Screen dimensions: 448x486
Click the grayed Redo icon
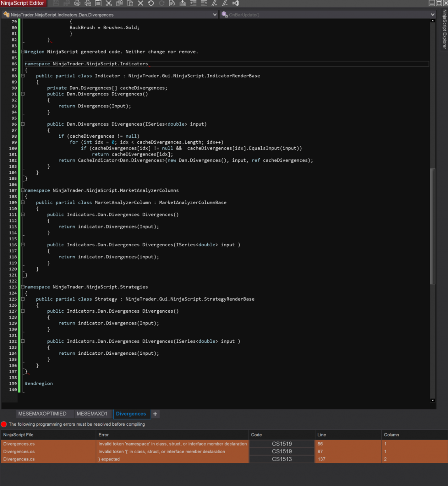pos(162,3)
